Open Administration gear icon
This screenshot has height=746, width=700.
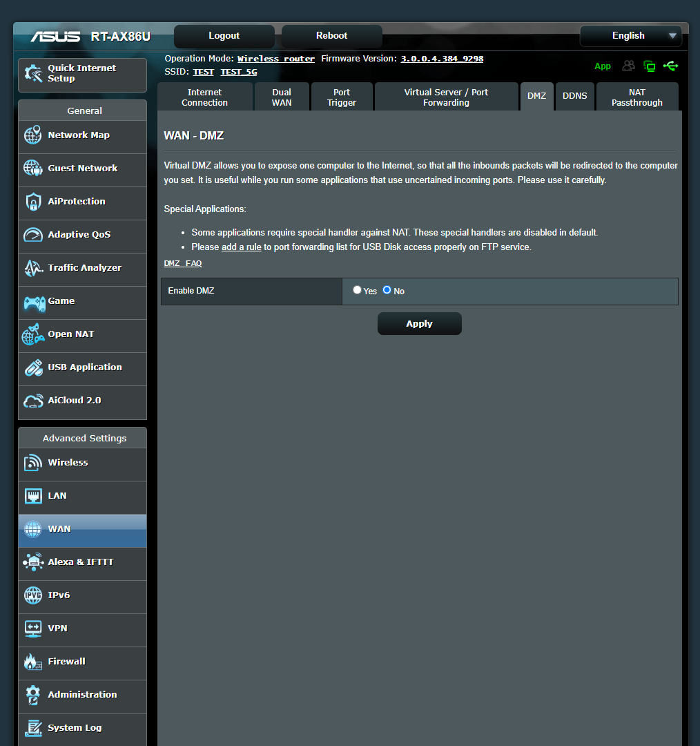33,695
